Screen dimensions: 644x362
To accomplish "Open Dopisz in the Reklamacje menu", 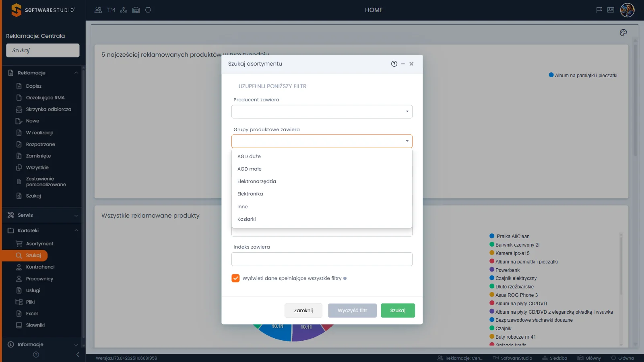I will click(x=34, y=86).
